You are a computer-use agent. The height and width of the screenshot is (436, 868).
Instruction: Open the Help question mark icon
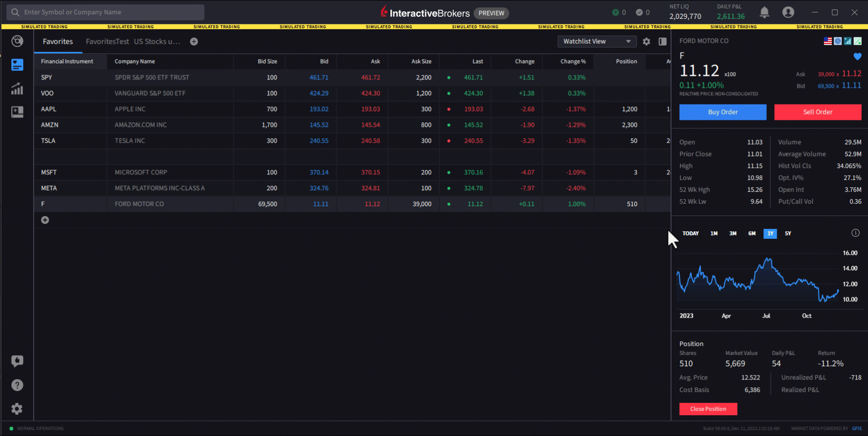point(17,385)
